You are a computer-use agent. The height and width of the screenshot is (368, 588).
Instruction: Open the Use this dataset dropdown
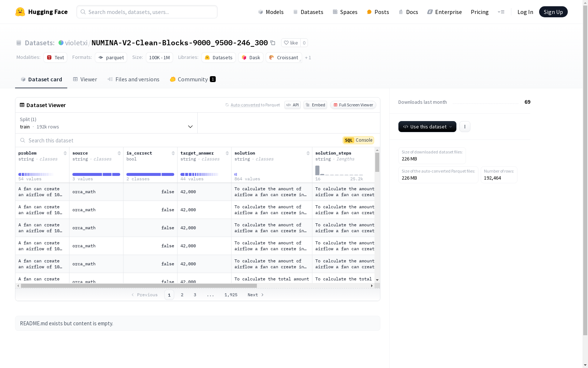427,127
